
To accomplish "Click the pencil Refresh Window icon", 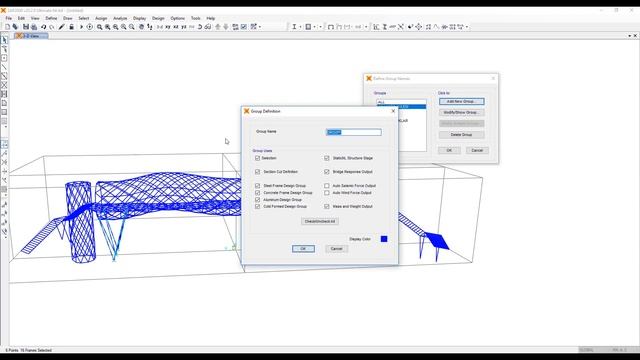I will (61, 27).
